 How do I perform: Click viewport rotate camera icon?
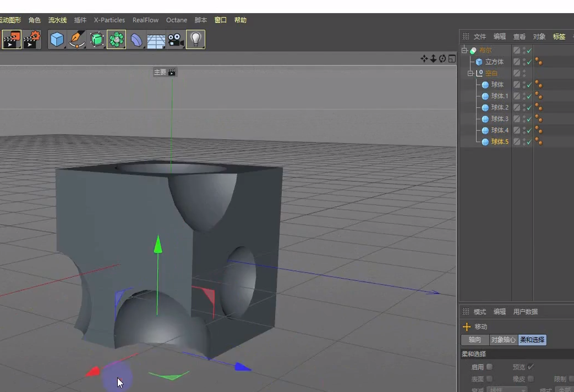[x=442, y=59]
